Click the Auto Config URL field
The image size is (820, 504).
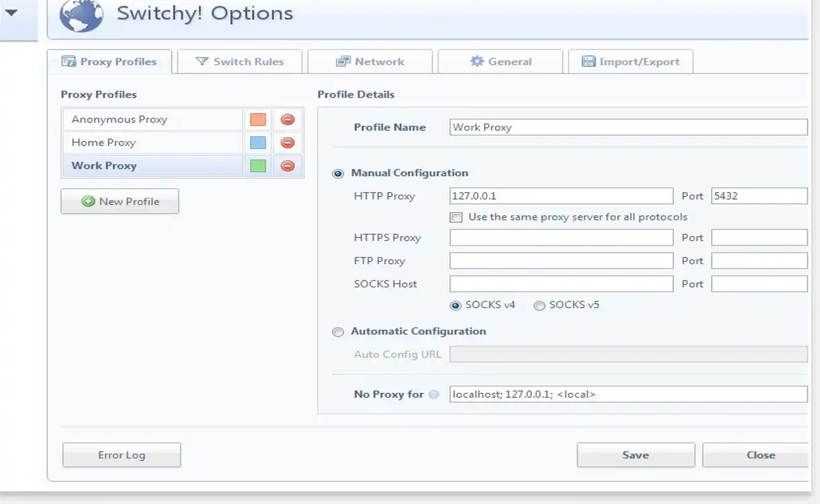point(629,354)
